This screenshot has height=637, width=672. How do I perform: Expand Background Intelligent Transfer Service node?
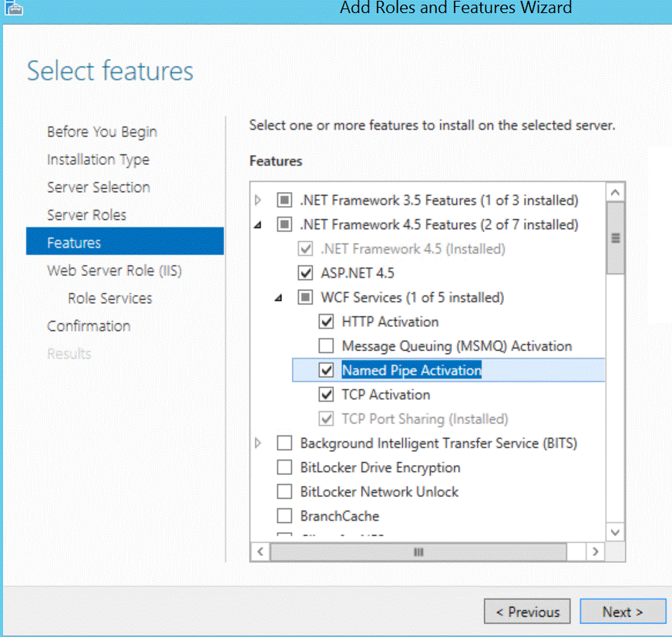click(258, 443)
